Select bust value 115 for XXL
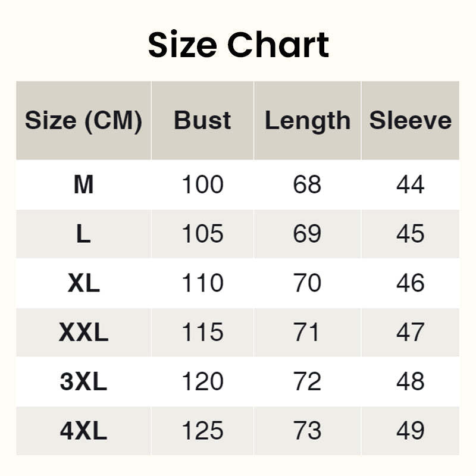Viewport: 476px width, 476px height. pos(202,333)
